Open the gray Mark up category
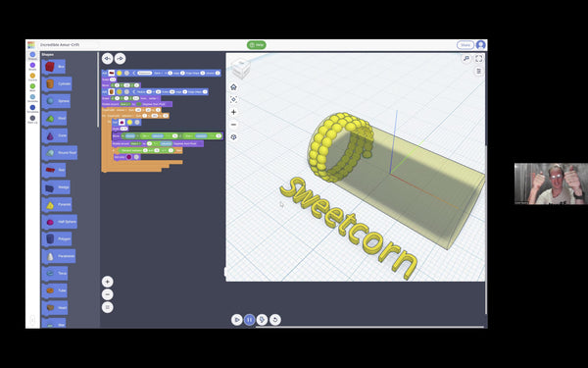 pos(32,120)
